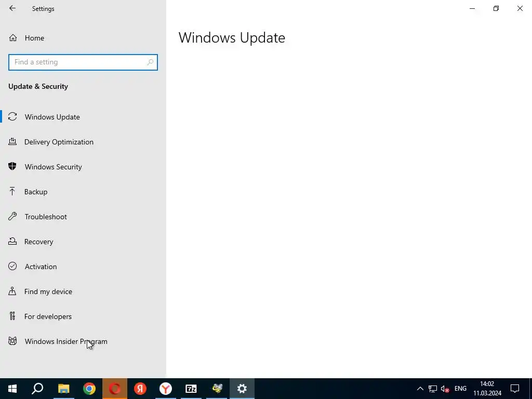The image size is (532, 399).
Task: Open Windows Insider Program page
Action: 83,341
